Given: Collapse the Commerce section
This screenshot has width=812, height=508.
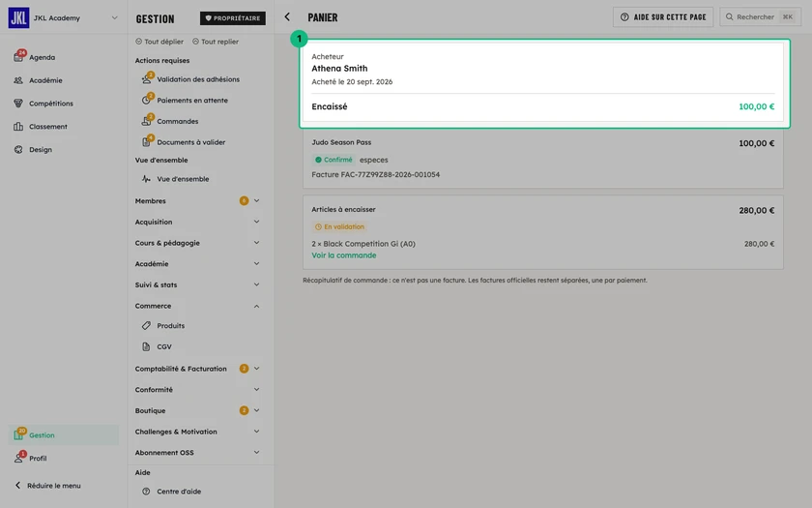Looking at the screenshot, I should 256,306.
